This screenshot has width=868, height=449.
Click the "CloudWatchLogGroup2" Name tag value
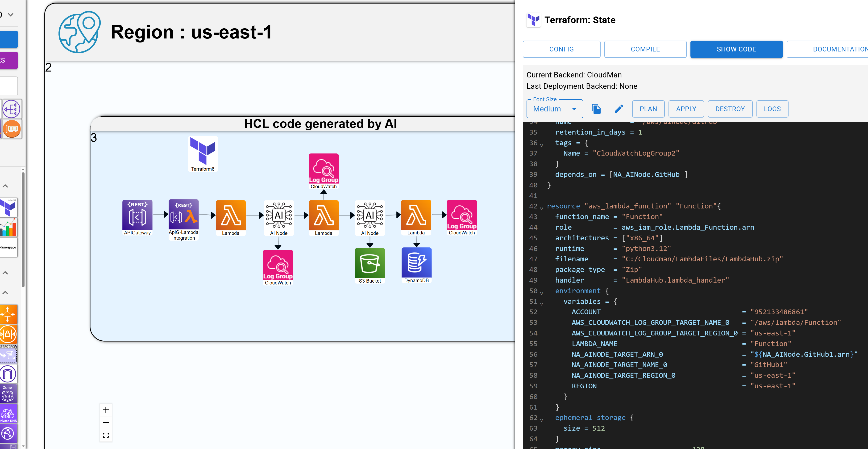[635, 153]
